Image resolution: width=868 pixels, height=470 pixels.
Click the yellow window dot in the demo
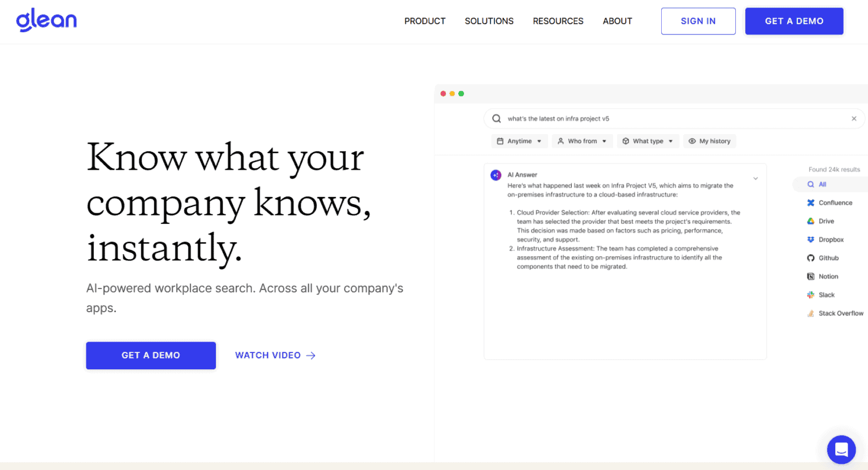452,94
